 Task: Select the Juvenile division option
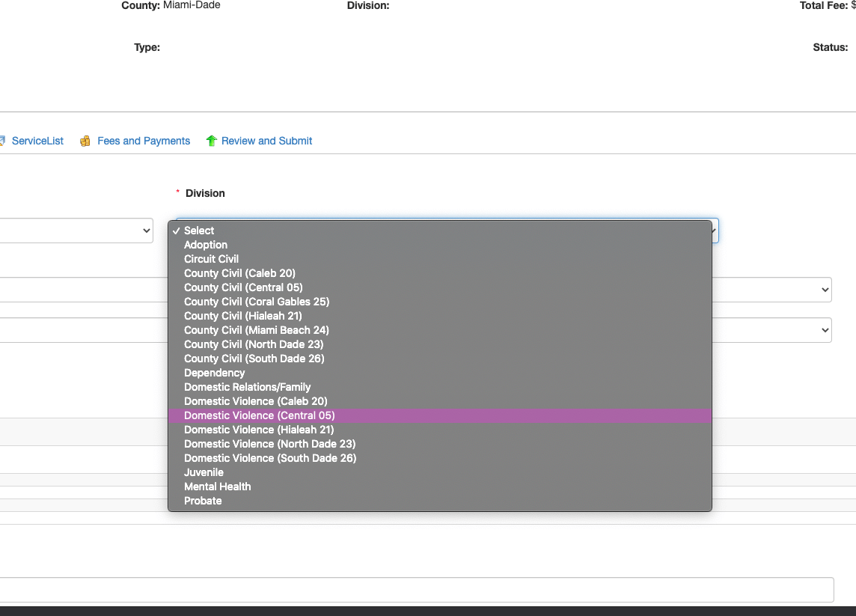(x=204, y=472)
